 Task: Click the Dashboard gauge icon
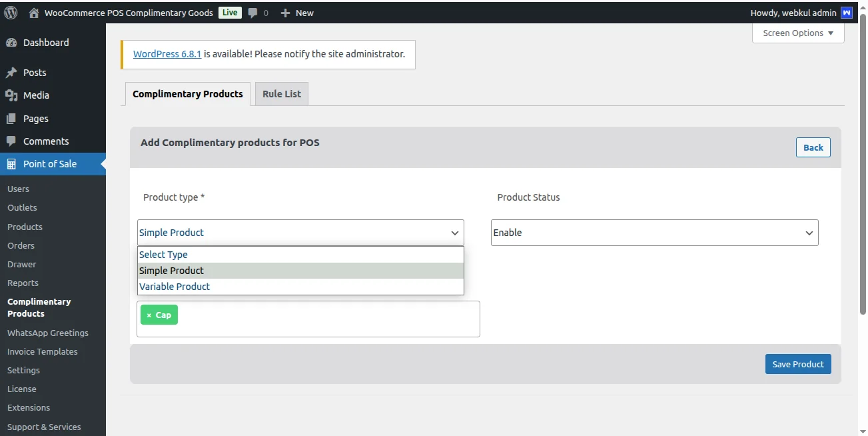click(11, 43)
